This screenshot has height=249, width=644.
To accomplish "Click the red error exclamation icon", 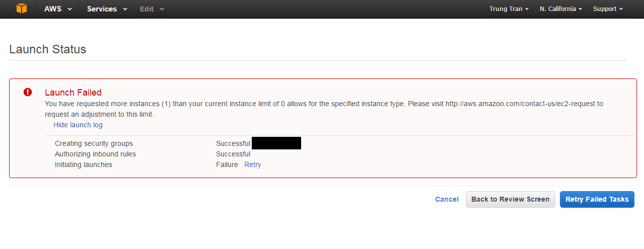I will point(28,92).
